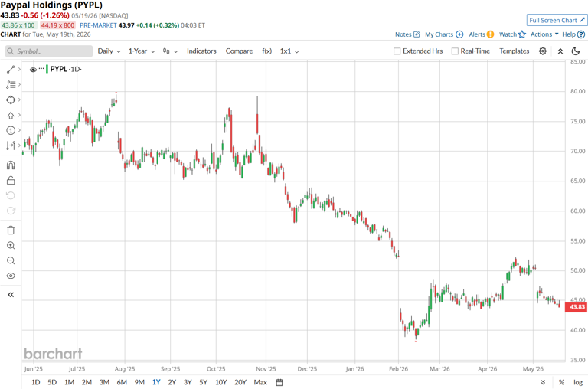Viewport: 588px width, 389px height.
Task: Add to My Charts plus icon
Action: coord(459,34)
